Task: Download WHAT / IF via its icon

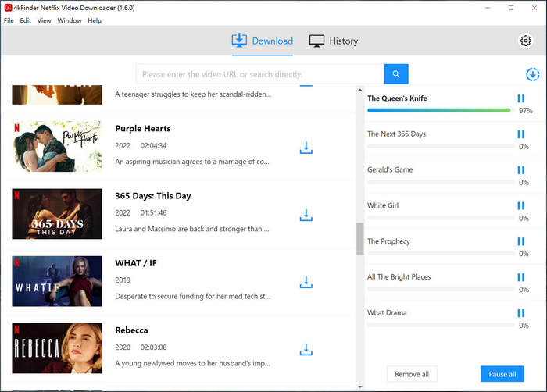Action: (306, 282)
